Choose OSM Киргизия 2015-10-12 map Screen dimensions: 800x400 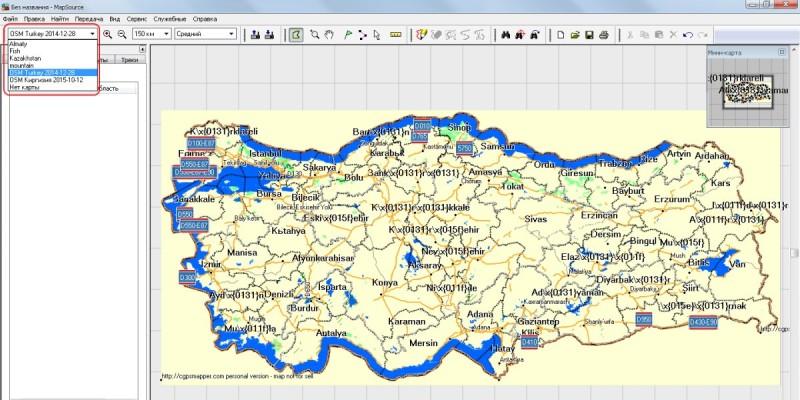pos(52,80)
